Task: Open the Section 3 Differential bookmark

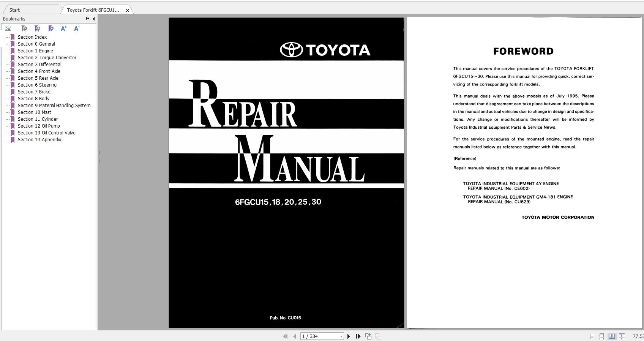Action: point(39,64)
